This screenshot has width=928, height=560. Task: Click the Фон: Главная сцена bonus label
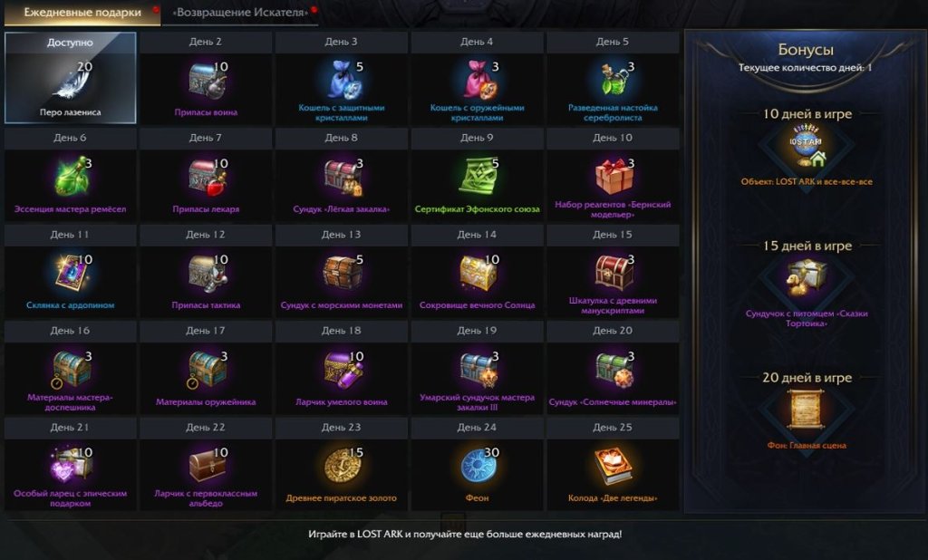click(x=806, y=445)
